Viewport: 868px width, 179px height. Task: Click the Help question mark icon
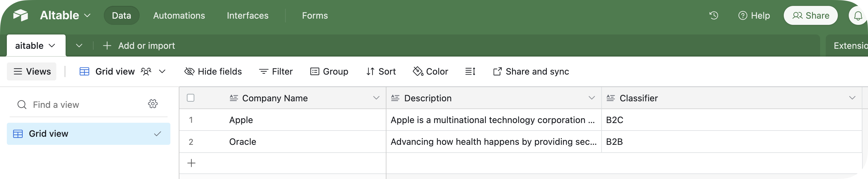(x=743, y=16)
